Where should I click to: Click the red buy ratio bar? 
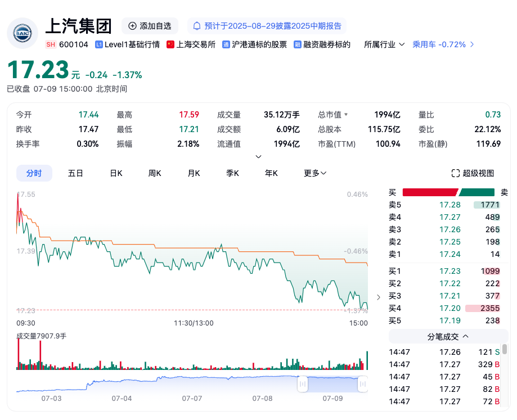point(430,192)
